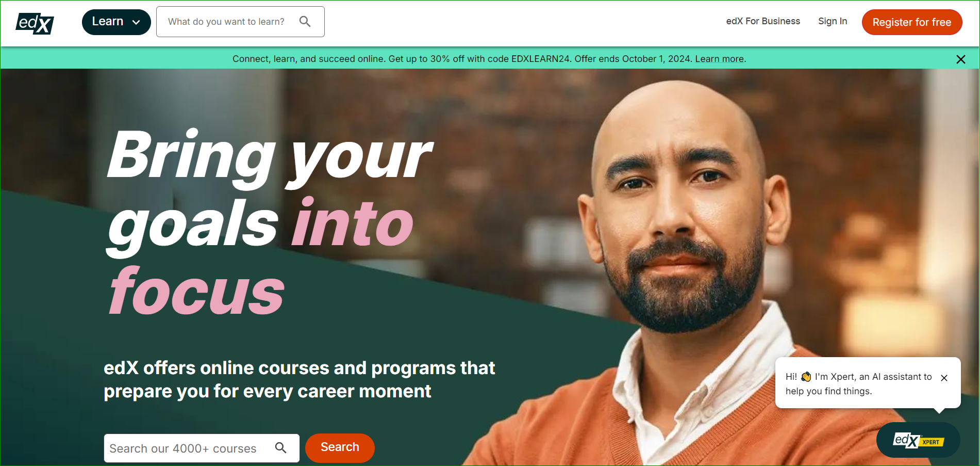
Task: Follow the 'Learn more' promo link
Action: (x=719, y=59)
